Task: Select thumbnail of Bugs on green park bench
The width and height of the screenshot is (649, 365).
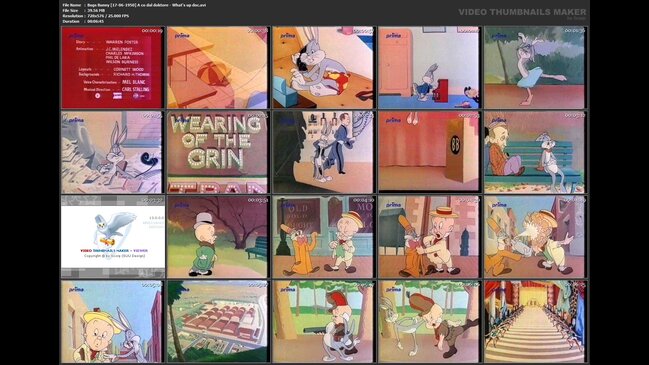Action: click(x=535, y=152)
